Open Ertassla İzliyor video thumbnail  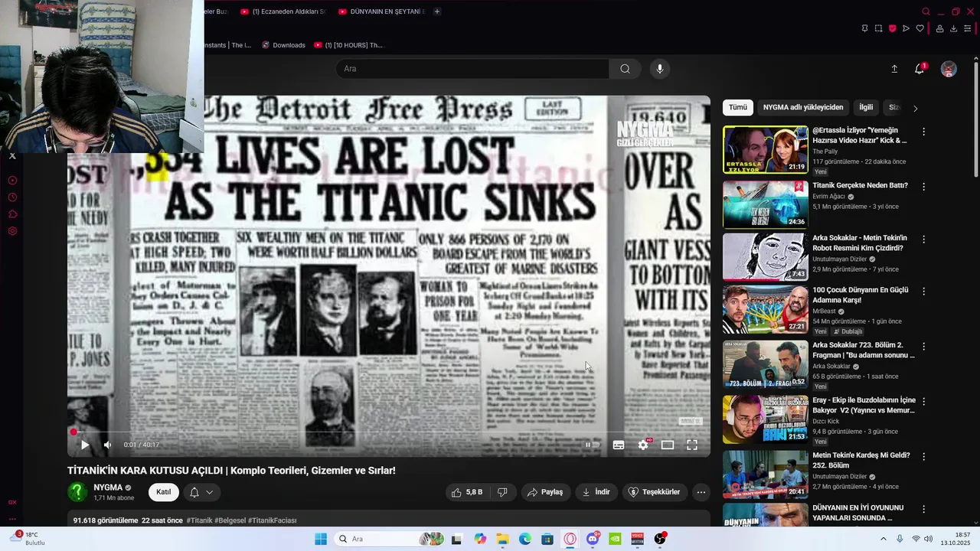pyautogui.click(x=765, y=149)
